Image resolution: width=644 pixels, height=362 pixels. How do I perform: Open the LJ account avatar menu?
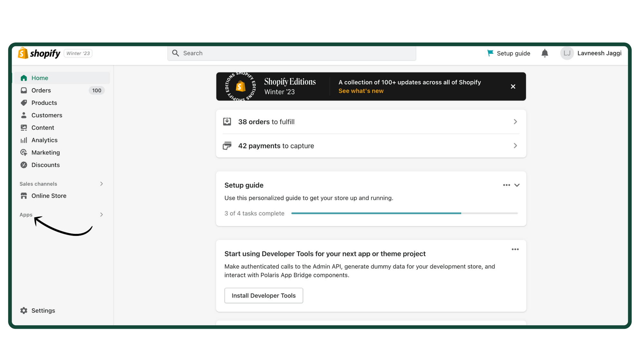[567, 53]
